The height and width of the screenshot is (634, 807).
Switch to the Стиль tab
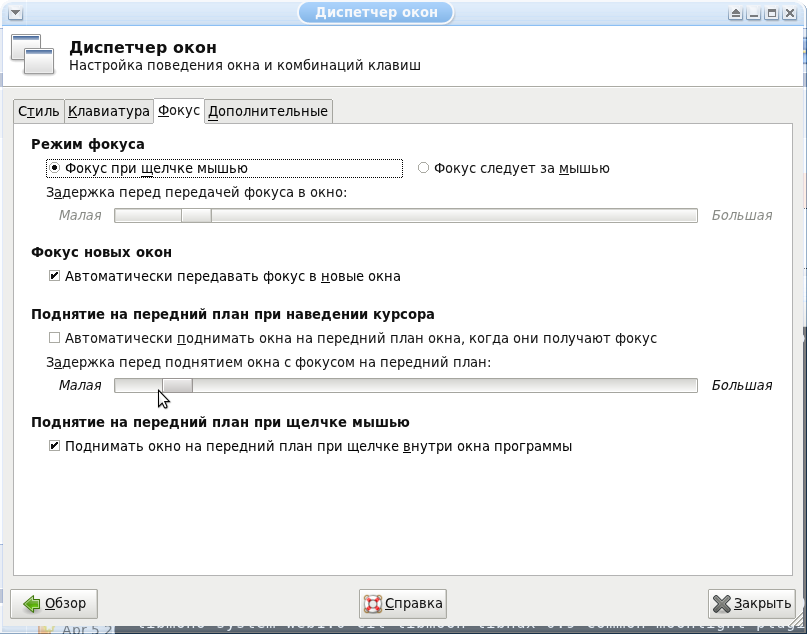39,111
